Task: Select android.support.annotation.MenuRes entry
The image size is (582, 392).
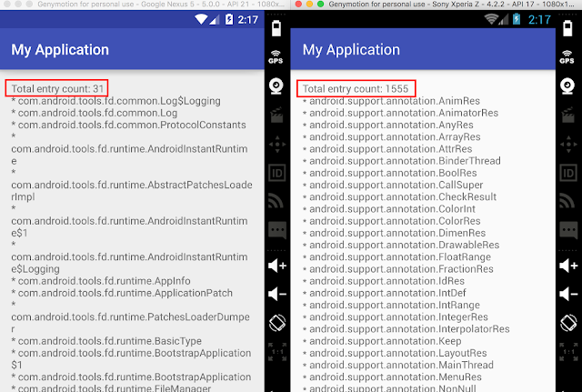Action: click(392, 377)
